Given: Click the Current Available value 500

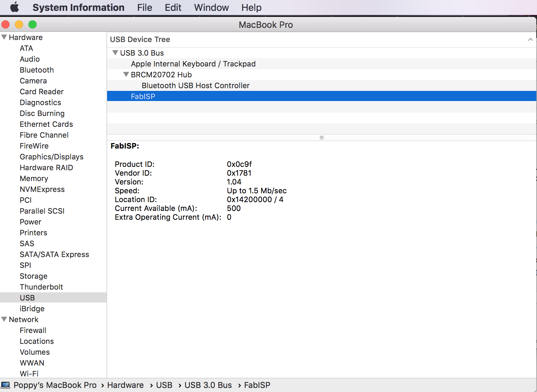Looking at the screenshot, I should (234, 208).
